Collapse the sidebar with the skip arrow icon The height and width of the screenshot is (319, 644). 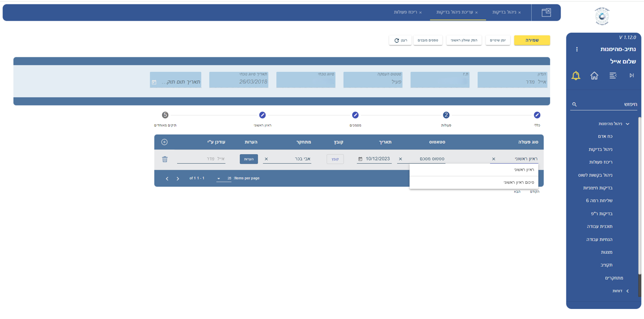(x=631, y=75)
